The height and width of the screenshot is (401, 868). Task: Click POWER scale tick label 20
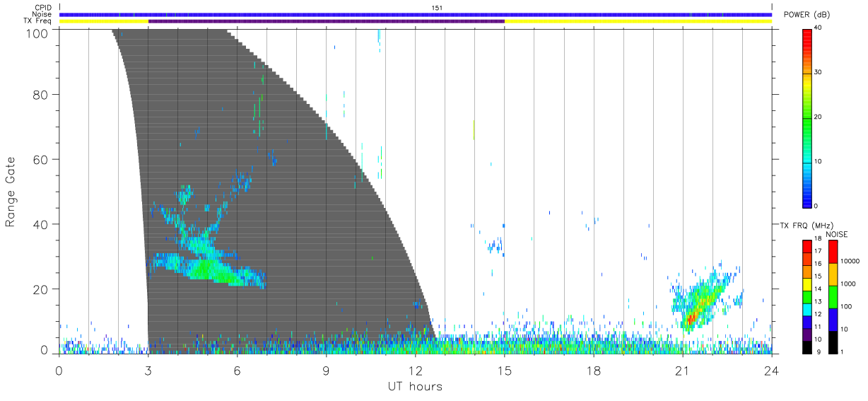(818, 117)
